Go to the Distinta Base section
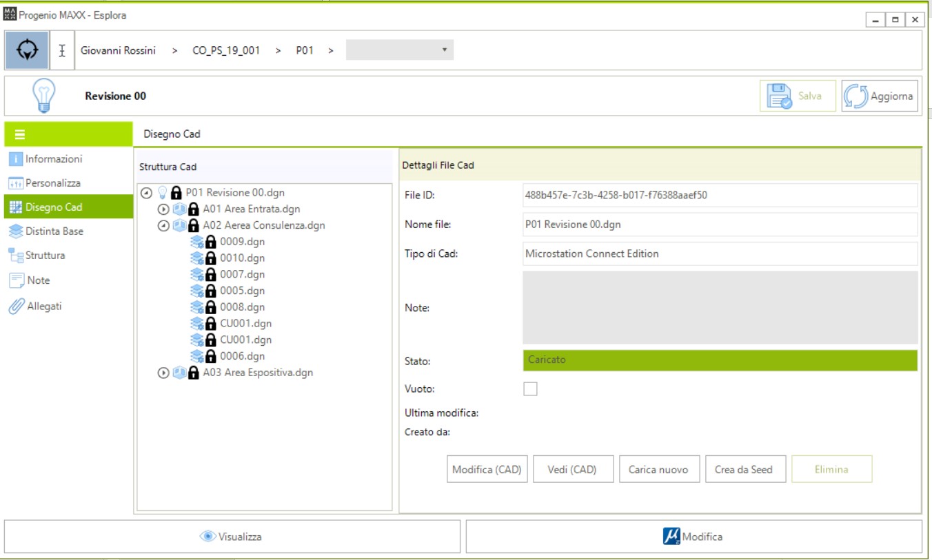Viewport: 932px width, 560px height. click(68, 231)
